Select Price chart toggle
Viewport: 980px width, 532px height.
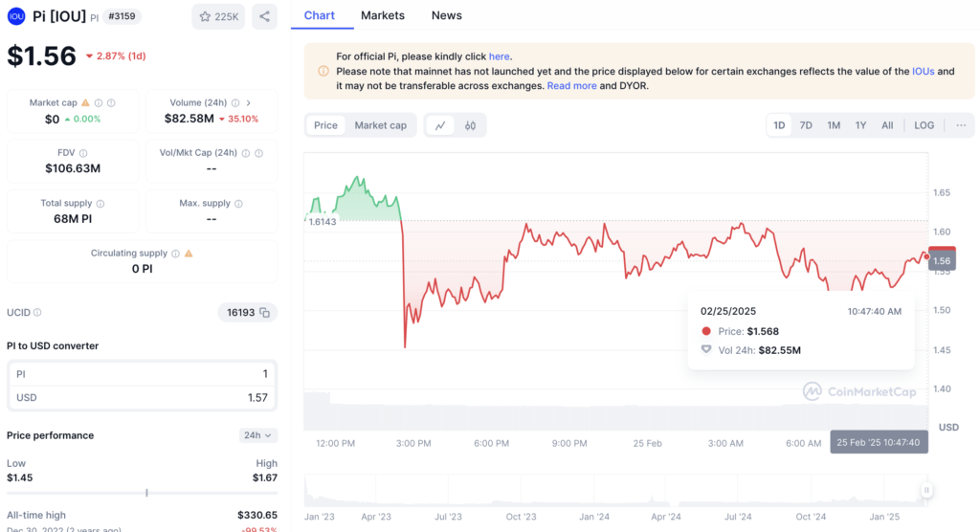[x=325, y=125]
